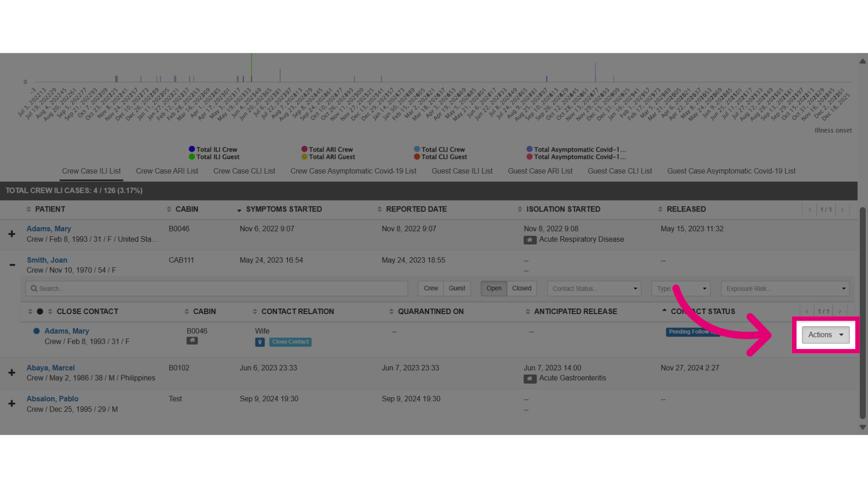Expand the Abaya, Marcel patient row
Image resolution: width=868 pixels, height=488 pixels.
[12, 373]
